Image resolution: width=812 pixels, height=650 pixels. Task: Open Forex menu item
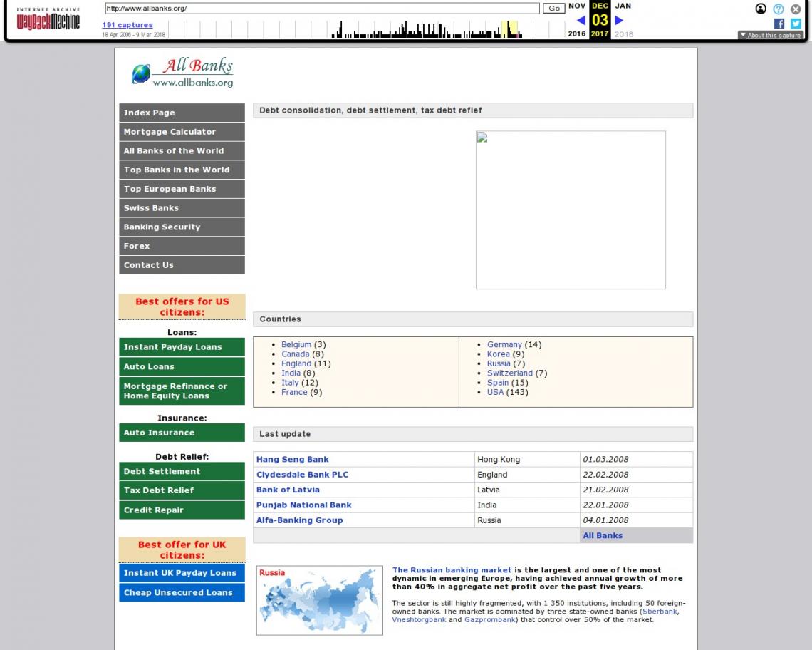click(x=182, y=246)
